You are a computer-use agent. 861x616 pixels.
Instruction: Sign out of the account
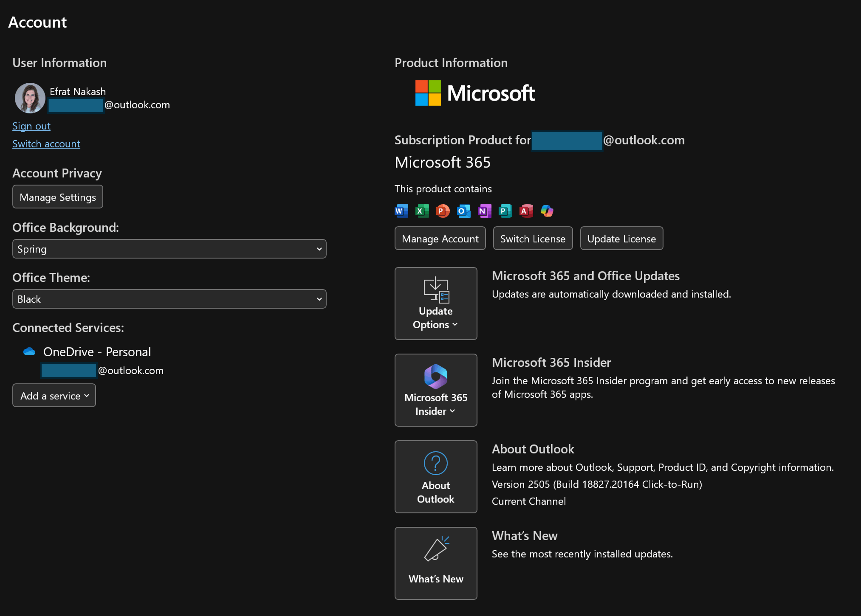31,126
